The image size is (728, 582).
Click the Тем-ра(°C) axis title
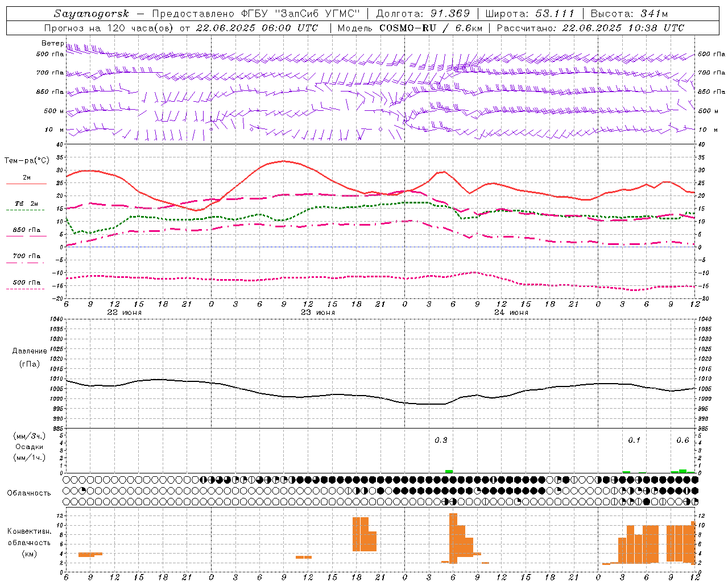27,161
